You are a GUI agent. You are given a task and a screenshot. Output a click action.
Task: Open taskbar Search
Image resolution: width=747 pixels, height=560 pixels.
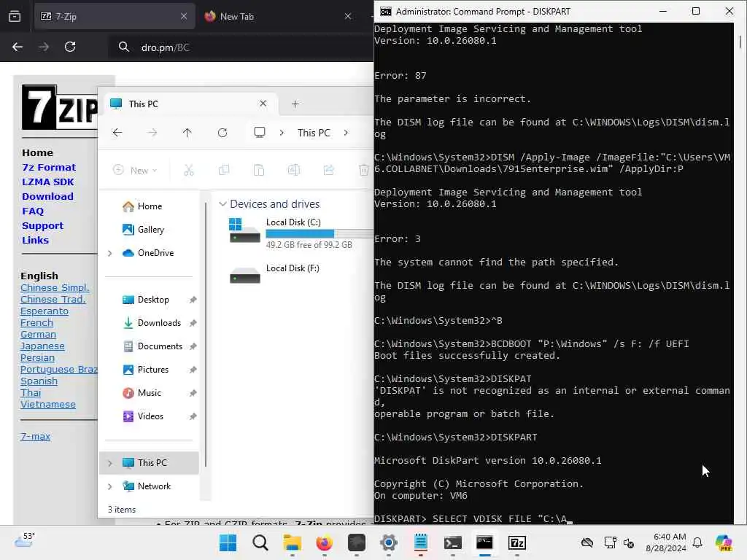[260, 542]
